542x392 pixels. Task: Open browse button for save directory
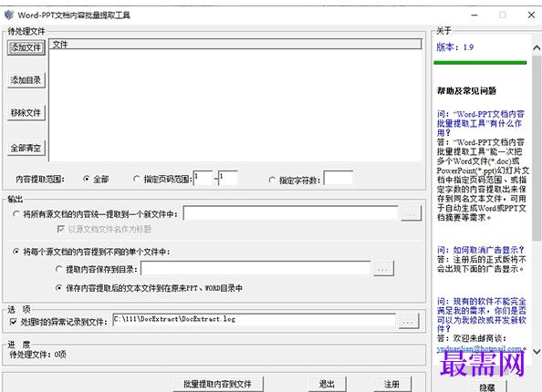click(383, 268)
